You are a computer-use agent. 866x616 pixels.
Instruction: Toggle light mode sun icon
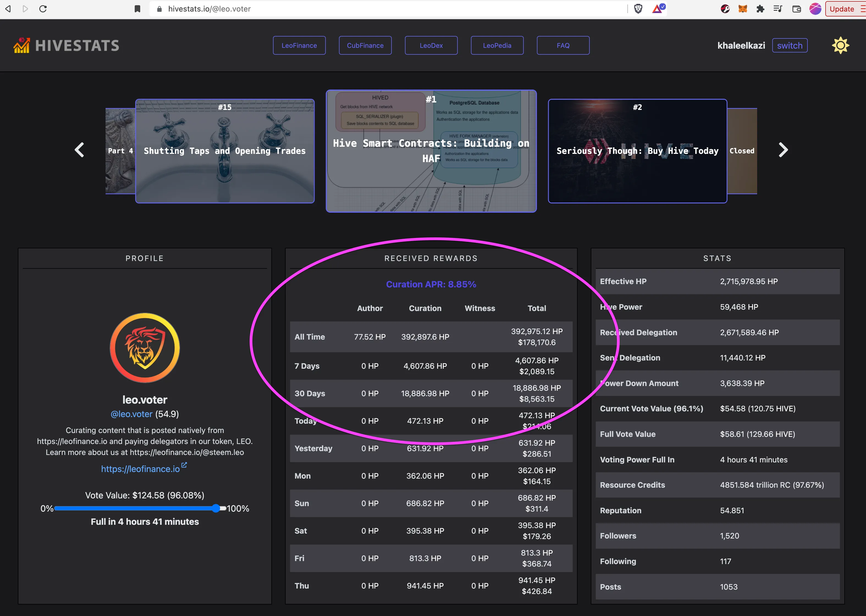pos(840,45)
